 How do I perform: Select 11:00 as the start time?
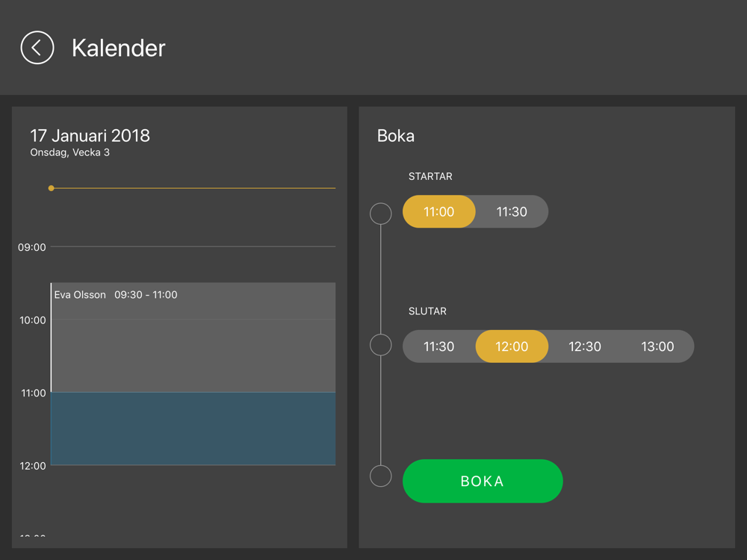click(x=438, y=212)
